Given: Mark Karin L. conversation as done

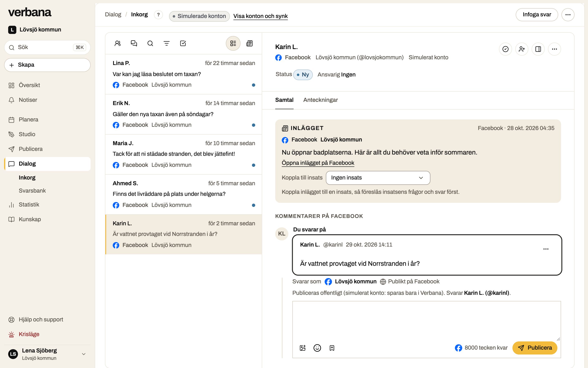Looking at the screenshot, I should pos(505,49).
